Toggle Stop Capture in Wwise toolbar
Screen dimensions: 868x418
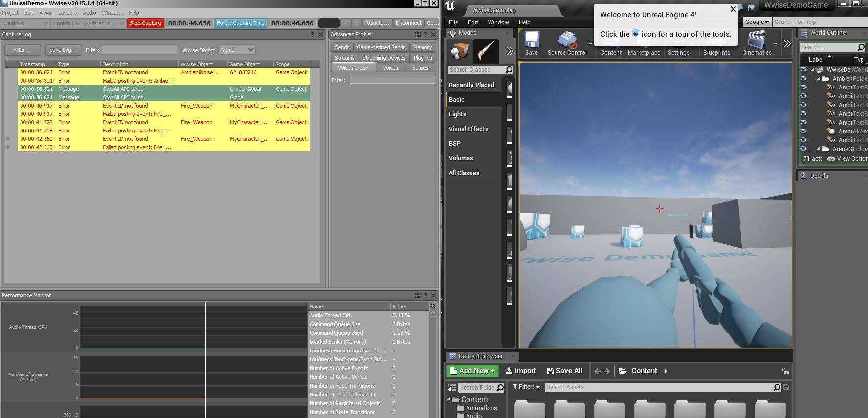(145, 23)
